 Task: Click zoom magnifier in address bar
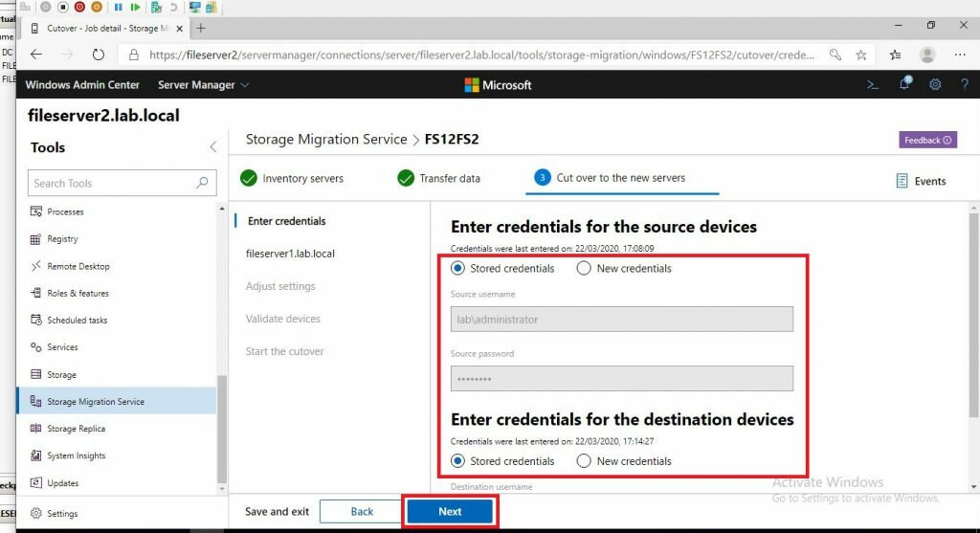[x=835, y=55]
